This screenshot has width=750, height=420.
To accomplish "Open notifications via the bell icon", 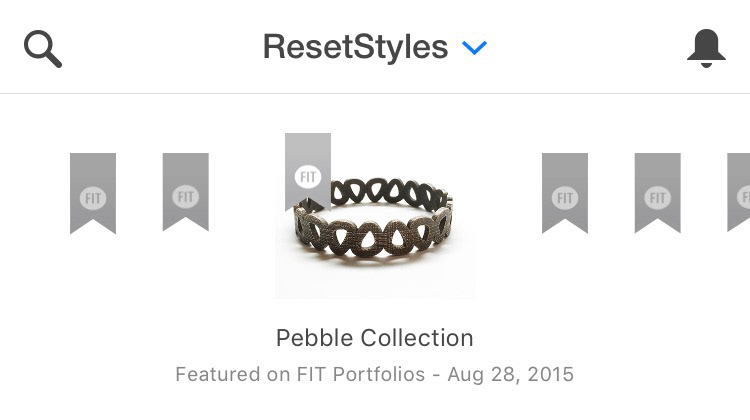I will click(x=706, y=48).
